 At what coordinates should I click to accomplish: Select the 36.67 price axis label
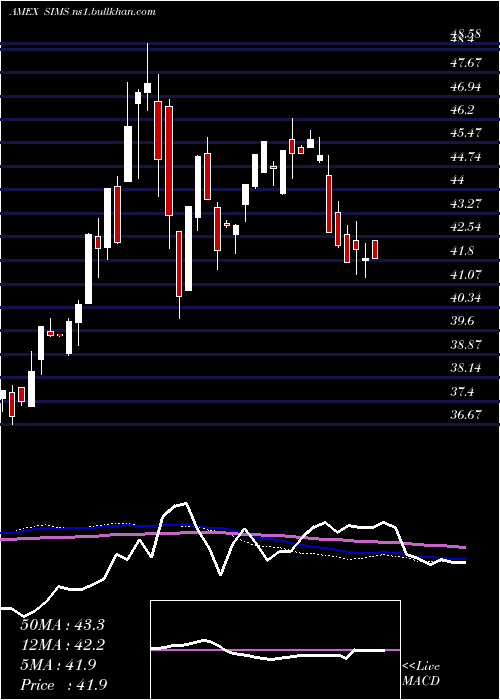pos(466,415)
